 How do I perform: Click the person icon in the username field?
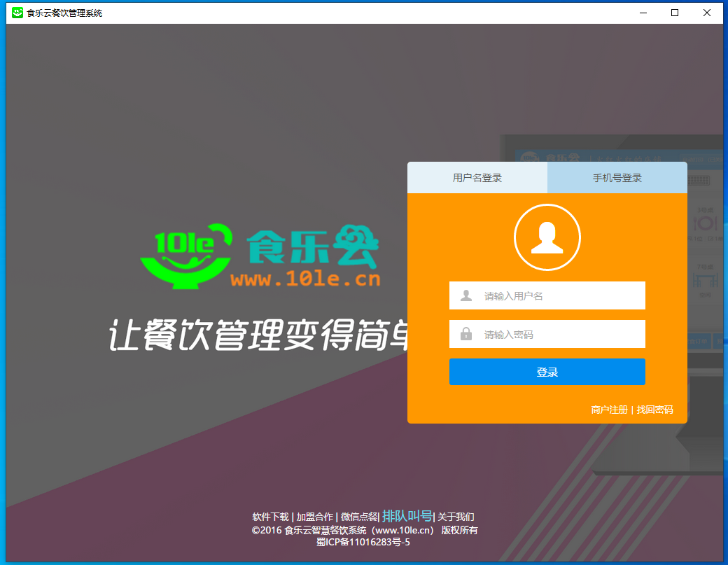click(466, 295)
